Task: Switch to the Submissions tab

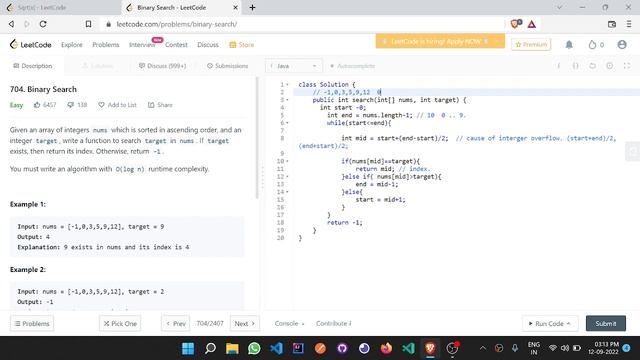Action: [227, 66]
